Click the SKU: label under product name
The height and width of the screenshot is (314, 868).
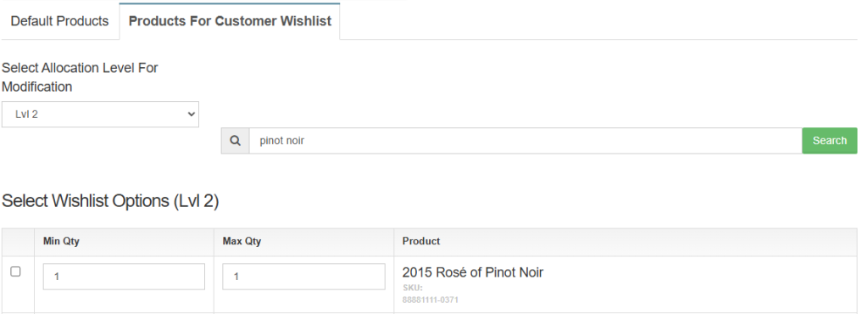coord(413,288)
